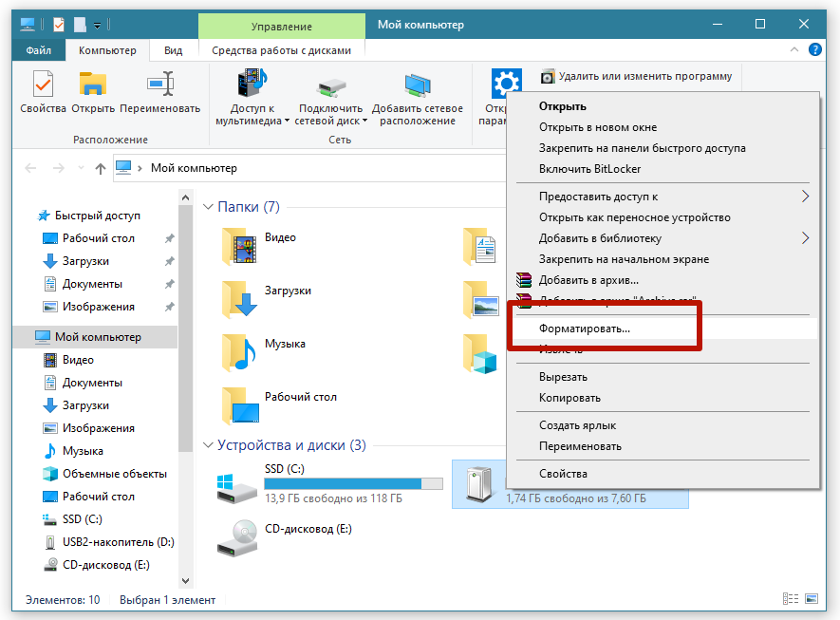Switch to the Компьютер ribbon tab
Screen dimensions: 840x620
107,50
